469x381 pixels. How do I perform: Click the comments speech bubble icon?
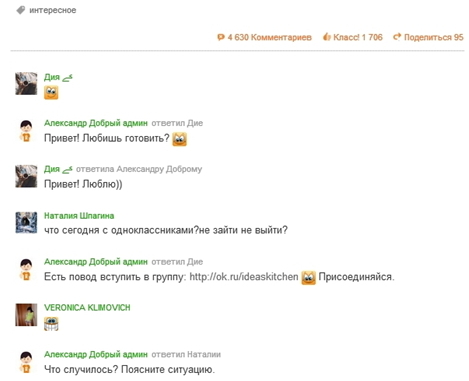click(221, 37)
